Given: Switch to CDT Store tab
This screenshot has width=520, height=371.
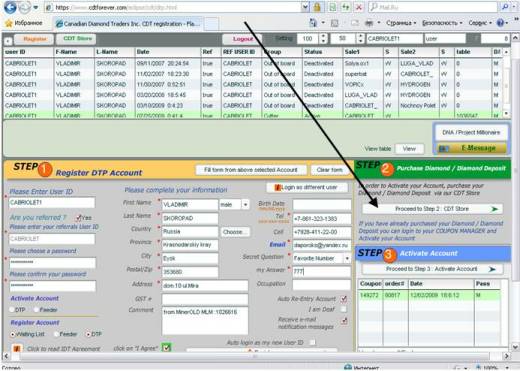Looking at the screenshot, I should [x=77, y=39].
